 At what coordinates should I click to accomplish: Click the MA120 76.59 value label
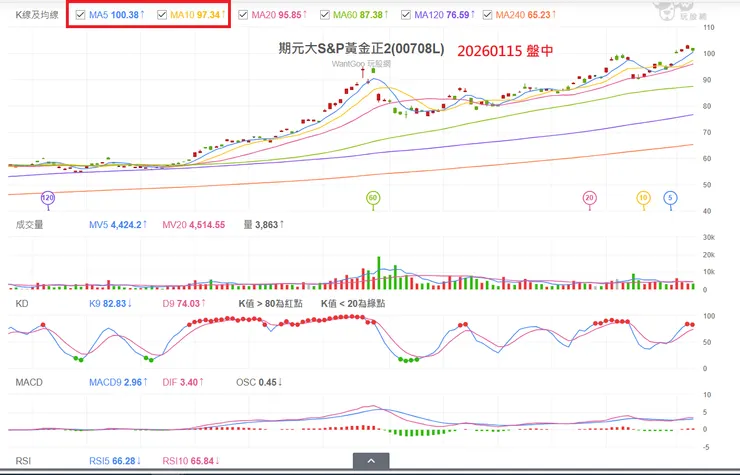[445, 15]
